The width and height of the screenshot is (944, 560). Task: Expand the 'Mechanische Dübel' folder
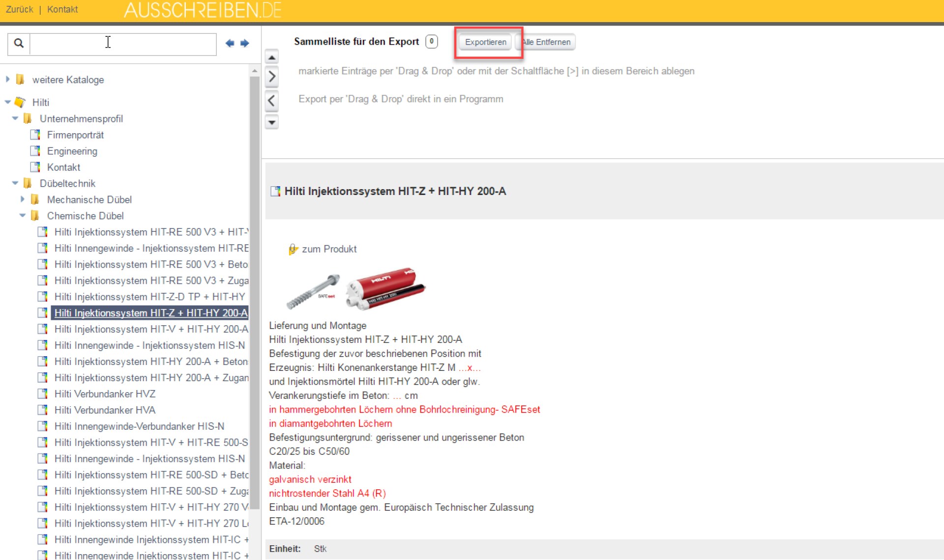[x=22, y=199]
